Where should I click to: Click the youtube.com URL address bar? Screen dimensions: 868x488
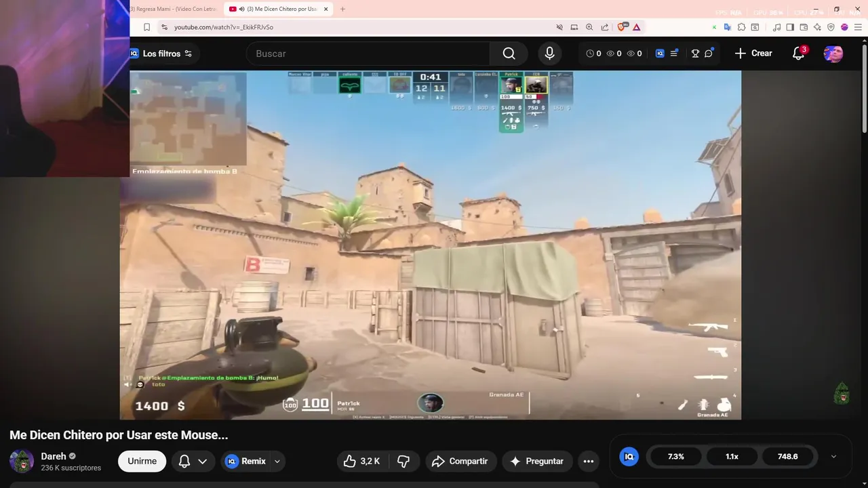[224, 27]
